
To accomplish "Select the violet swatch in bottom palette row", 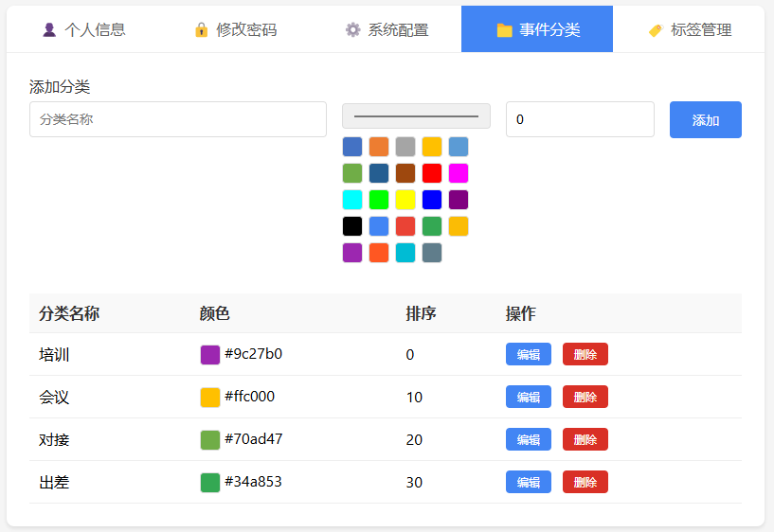I will point(352,253).
